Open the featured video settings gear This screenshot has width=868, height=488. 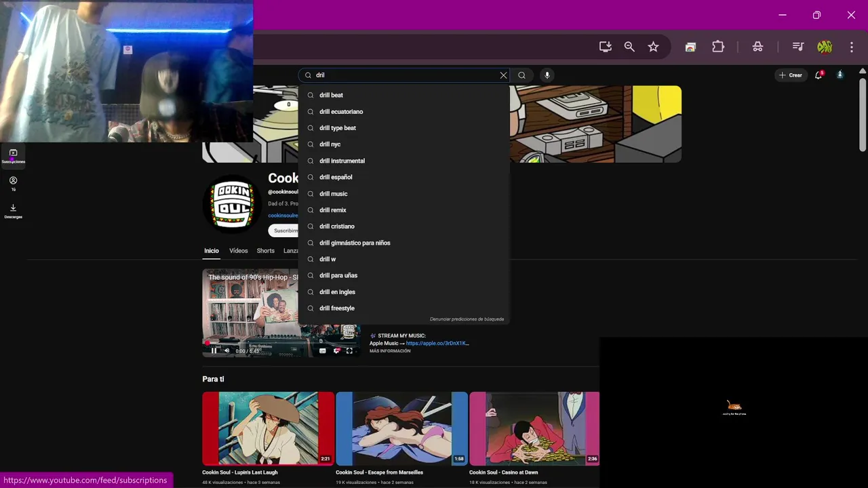pyautogui.click(x=336, y=351)
